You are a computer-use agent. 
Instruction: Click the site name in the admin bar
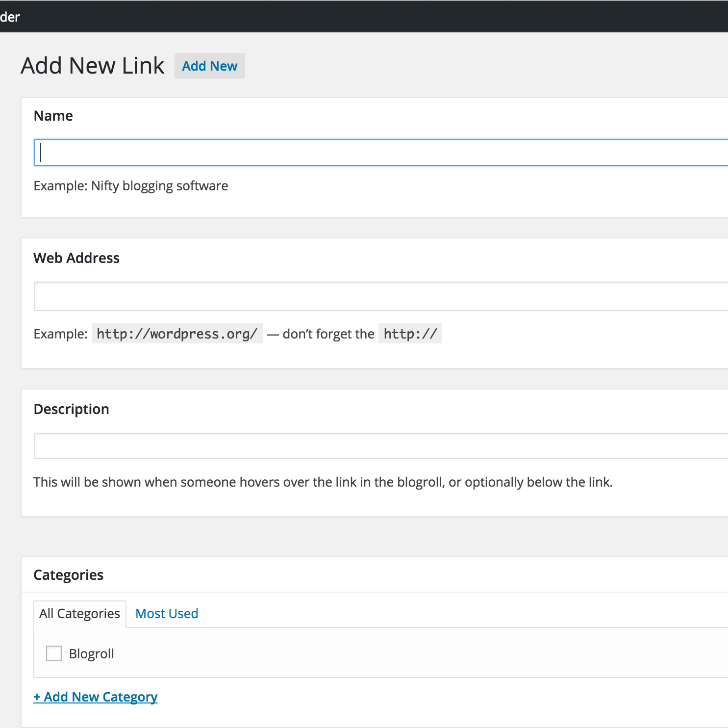pyautogui.click(x=10, y=16)
